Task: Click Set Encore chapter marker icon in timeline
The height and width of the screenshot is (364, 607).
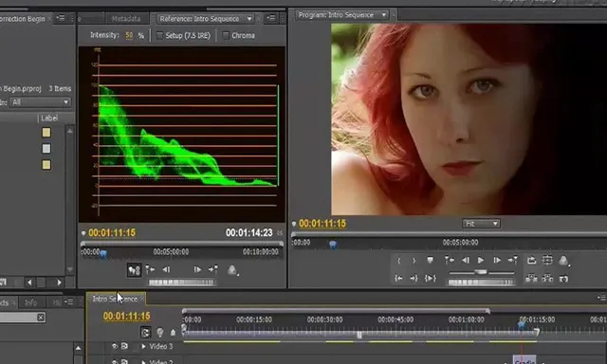Action: point(160,333)
